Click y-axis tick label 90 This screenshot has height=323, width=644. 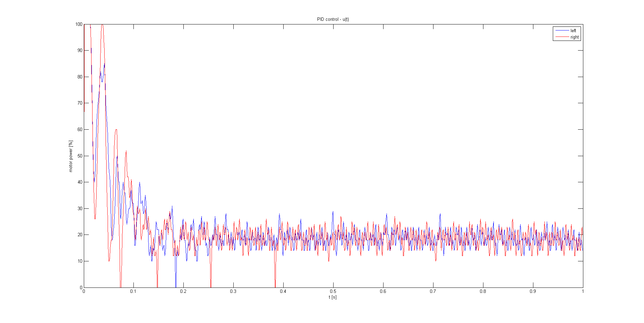(80, 50)
